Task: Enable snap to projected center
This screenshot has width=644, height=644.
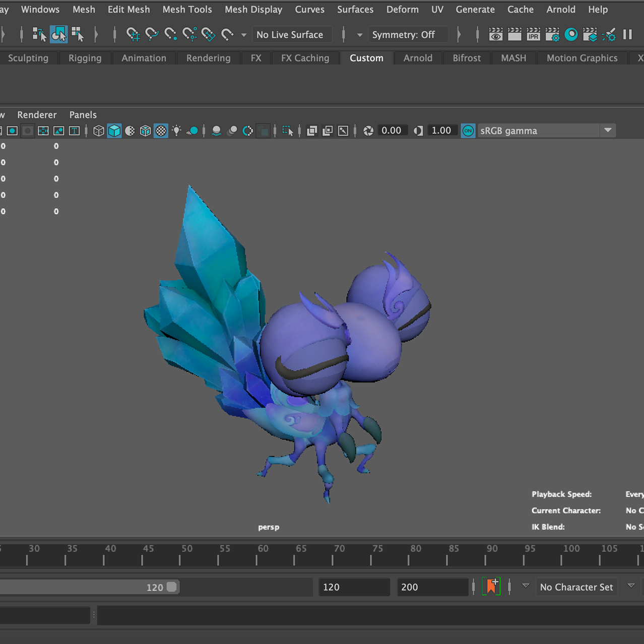Action: 189,34
